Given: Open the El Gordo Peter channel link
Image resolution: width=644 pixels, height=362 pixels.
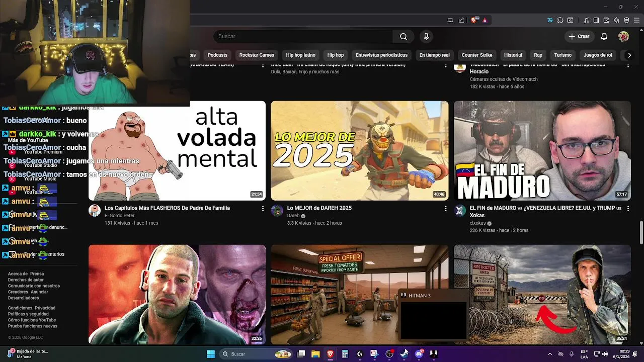Looking at the screenshot, I should pos(120,216).
